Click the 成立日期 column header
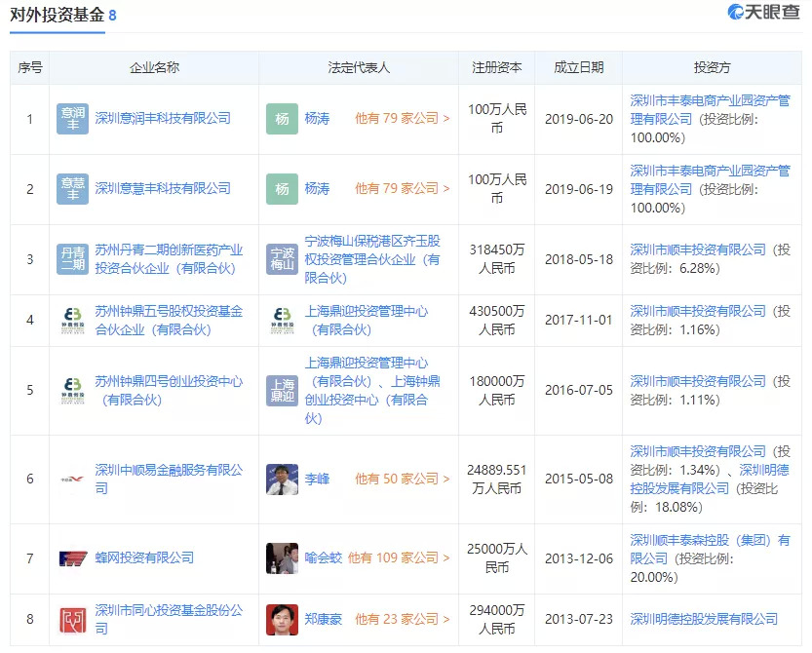 pyautogui.click(x=578, y=67)
